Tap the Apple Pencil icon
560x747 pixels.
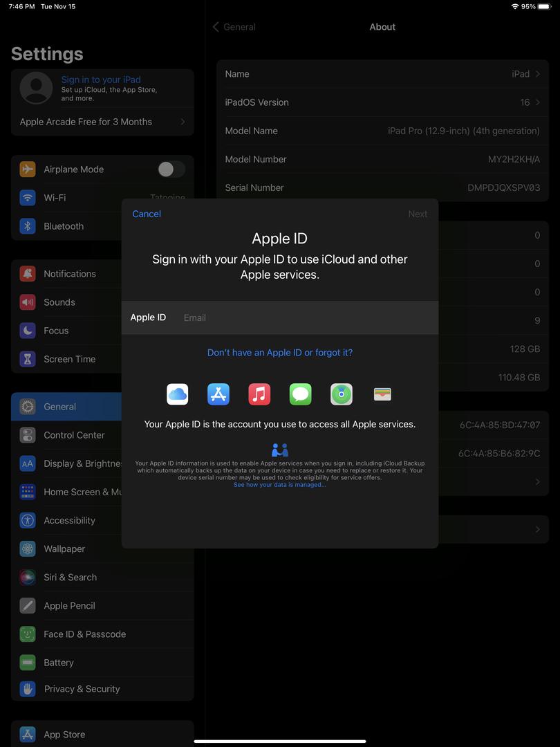[x=28, y=605]
